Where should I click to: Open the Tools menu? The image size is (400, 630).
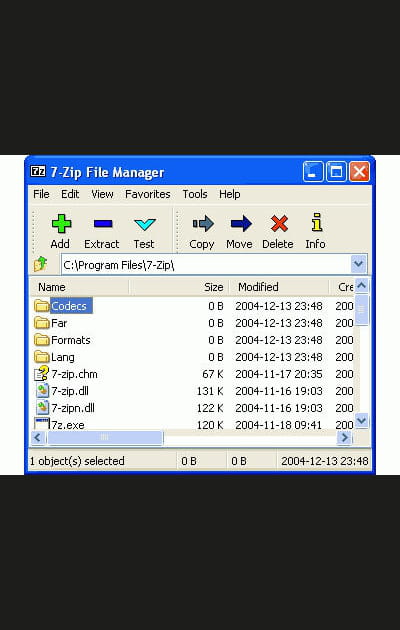[195, 194]
